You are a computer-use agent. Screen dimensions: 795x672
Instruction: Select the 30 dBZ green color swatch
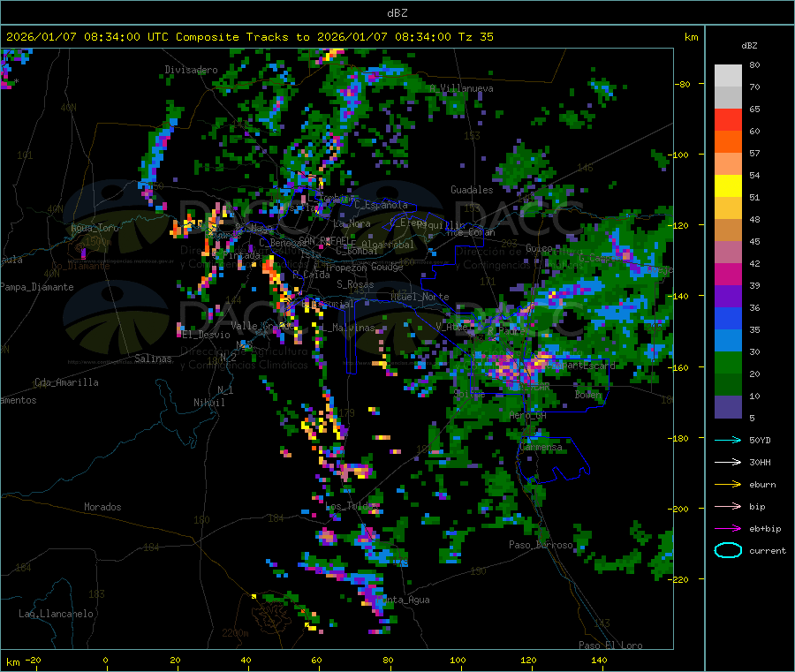tap(728, 363)
